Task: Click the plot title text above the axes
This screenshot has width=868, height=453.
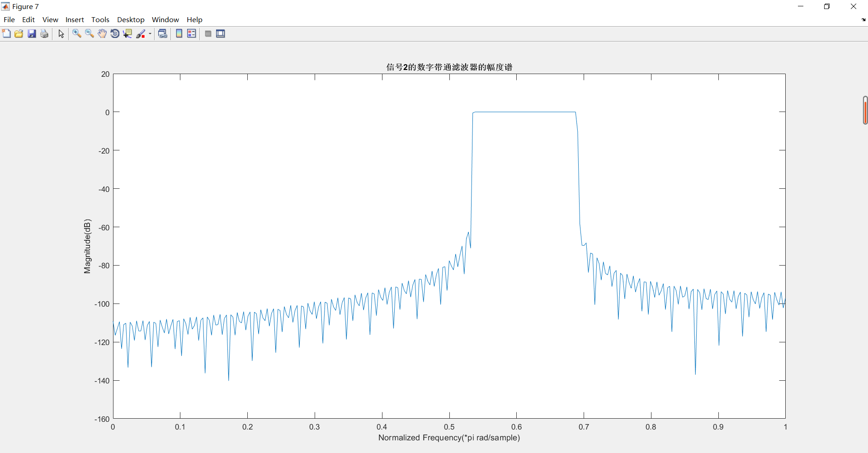Action: (449, 67)
